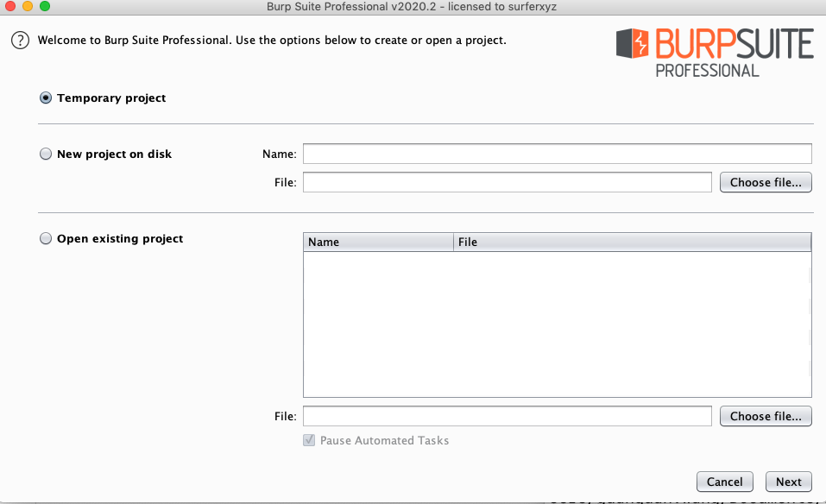This screenshot has height=504, width=826.
Task: Click the help question mark icon
Action: [20, 41]
